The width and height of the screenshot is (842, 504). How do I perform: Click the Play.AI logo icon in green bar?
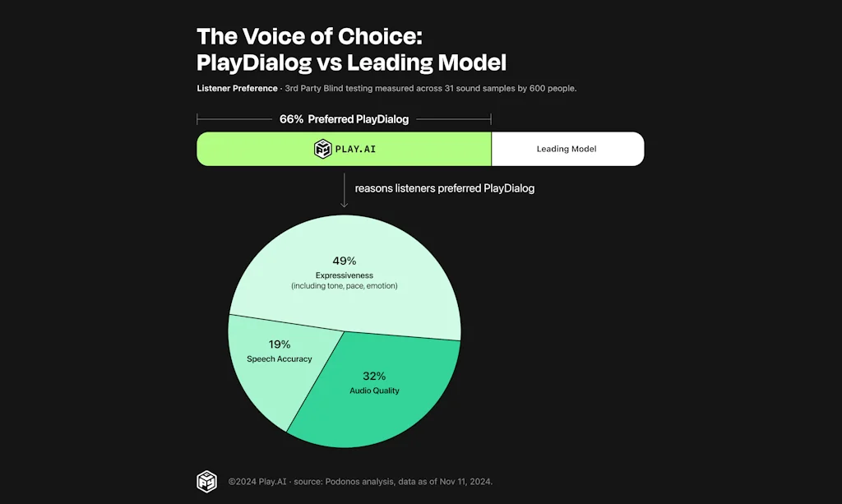pyautogui.click(x=322, y=149)
